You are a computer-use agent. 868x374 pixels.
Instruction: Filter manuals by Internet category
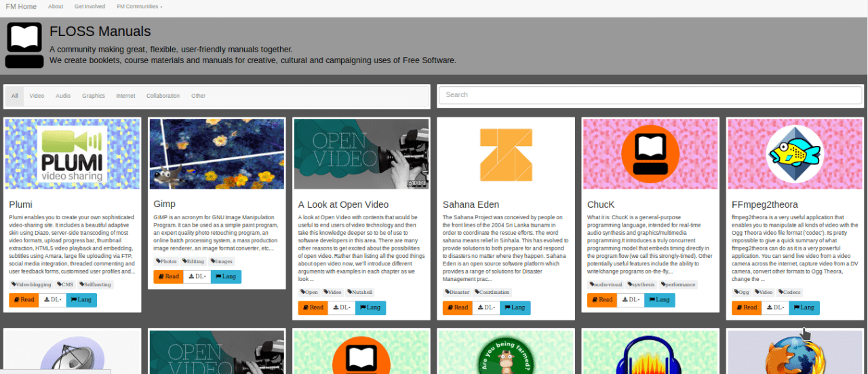[125, 96]
